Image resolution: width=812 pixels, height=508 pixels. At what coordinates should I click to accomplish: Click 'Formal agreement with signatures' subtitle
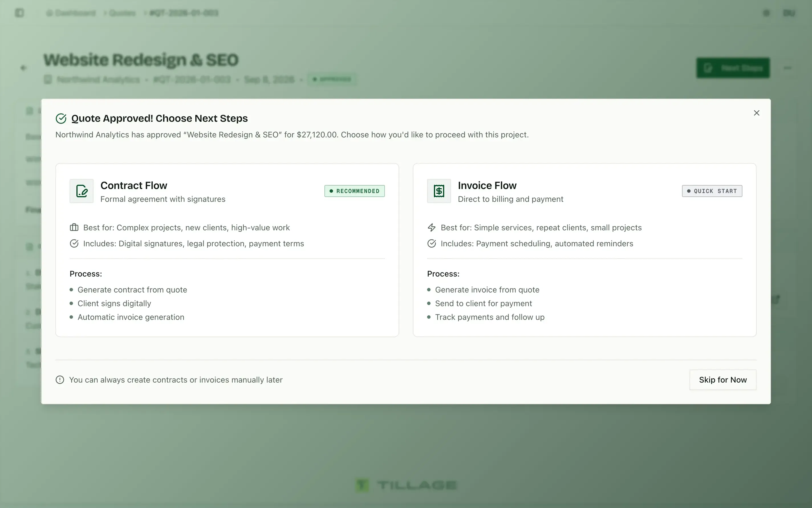pyautogui.click(x=163, y=199)
